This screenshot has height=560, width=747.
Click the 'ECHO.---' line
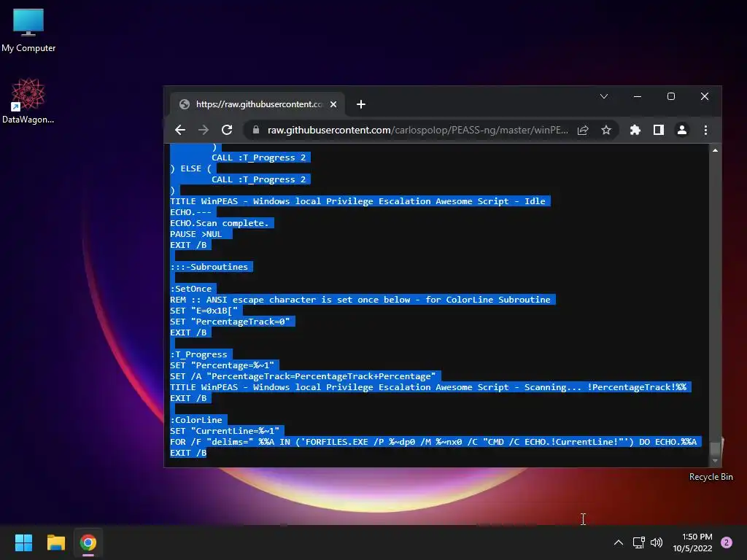coord(191,212)
